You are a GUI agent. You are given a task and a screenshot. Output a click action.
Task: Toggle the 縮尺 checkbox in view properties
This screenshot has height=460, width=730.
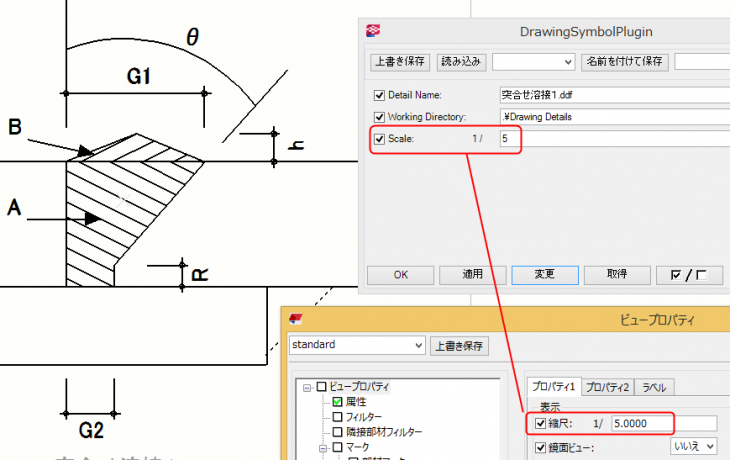(x=541, y=423)
